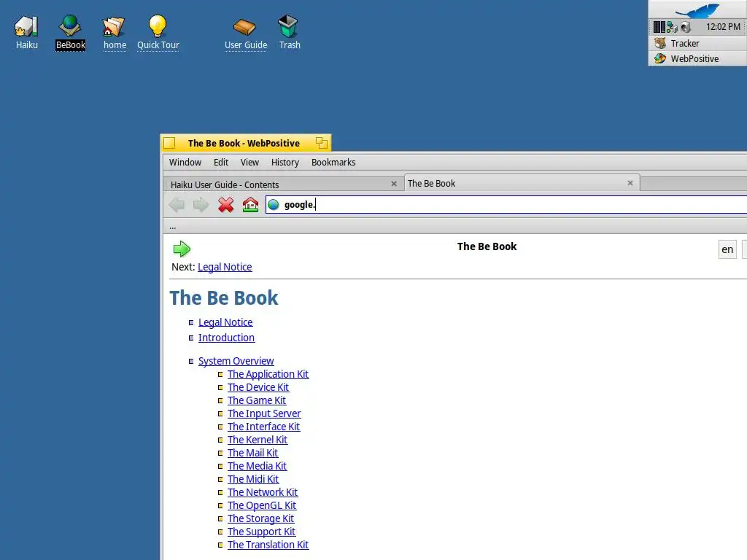The image size is (747, 560).
Task: Open the System Overview link
Action: [236, 361]
